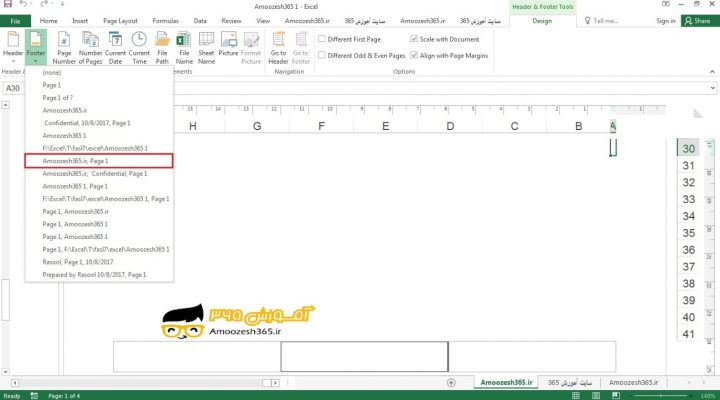Choose 'Confidential, 10/8/2017, Page 1' preset
The height and width of the screenshot is (400, 720).
(x=99, y=123)
